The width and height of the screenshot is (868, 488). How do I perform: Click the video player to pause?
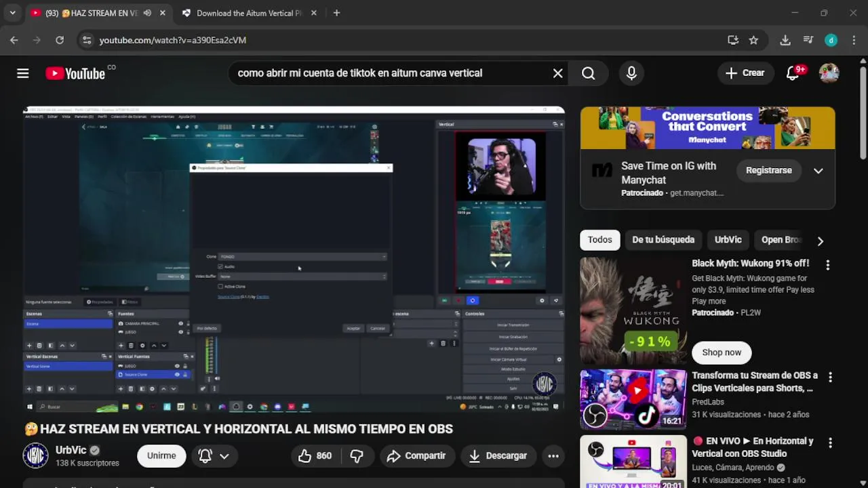(294, 259)
